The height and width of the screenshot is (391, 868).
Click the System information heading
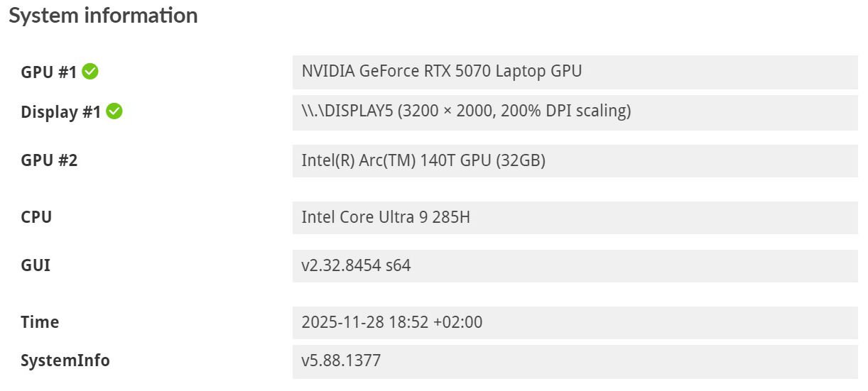click(x=103, y=16)
